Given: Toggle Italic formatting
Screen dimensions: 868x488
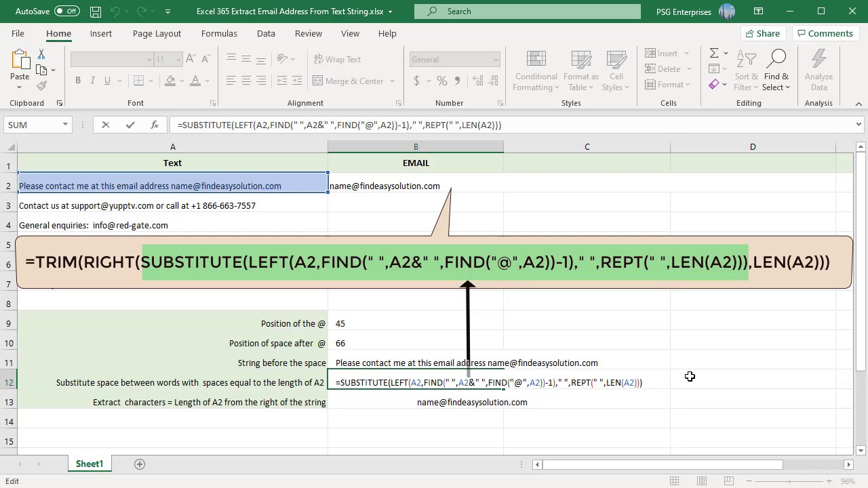Looking at the screenshot, I should pyautogui.click(x=93, y=81).
